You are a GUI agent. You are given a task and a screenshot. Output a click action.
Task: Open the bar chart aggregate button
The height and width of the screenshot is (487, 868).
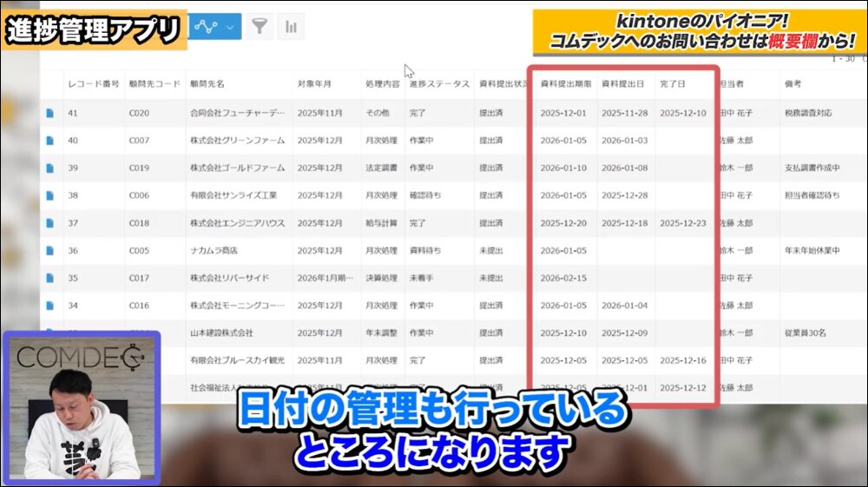click(291, 26)
